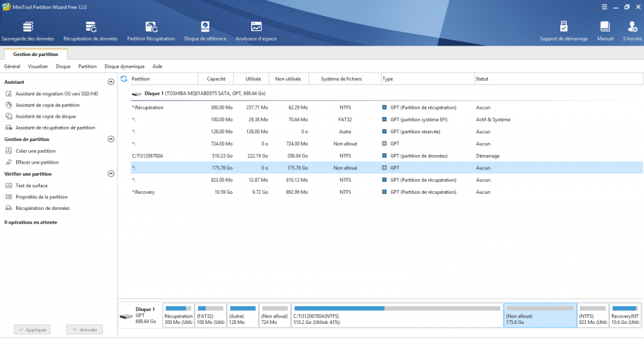Image resolution: width=644 pixels, height=340 pixels.
Task: Select Recovery 10.6 Go block in disk map
Action: coord(625,316)
